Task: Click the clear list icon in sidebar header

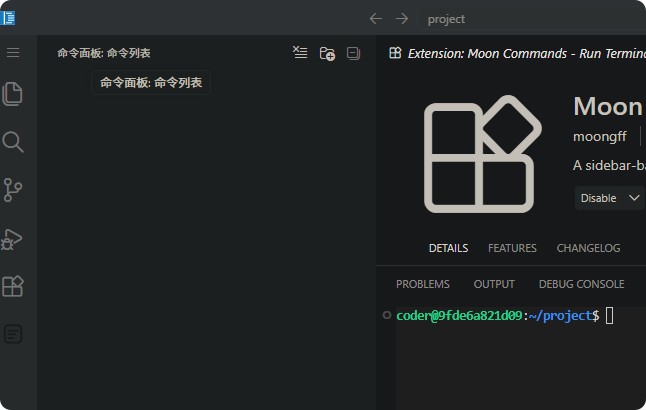Action: [x=300, y=53]
